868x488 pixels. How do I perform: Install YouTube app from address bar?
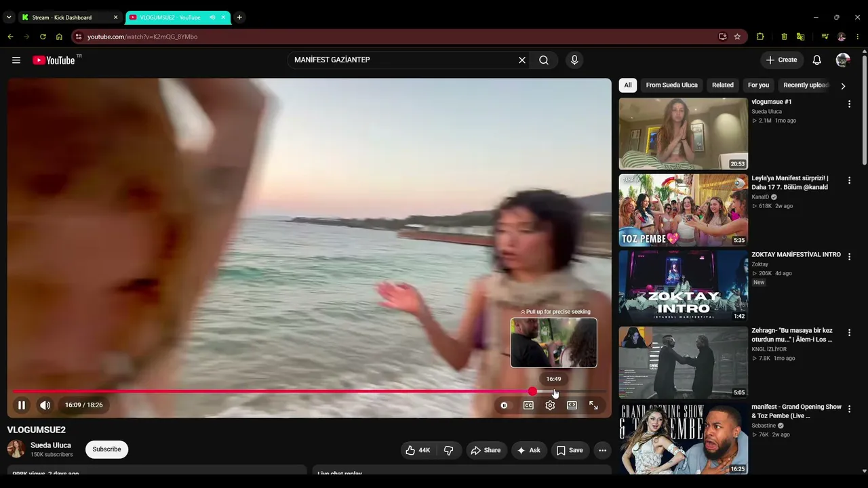tap(723, 37)
